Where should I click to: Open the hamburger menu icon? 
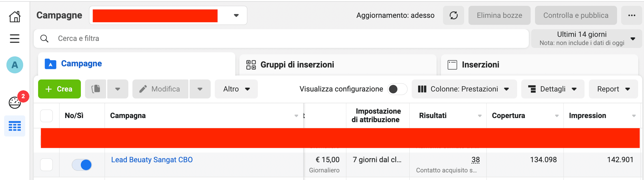(x=15, y=39)
